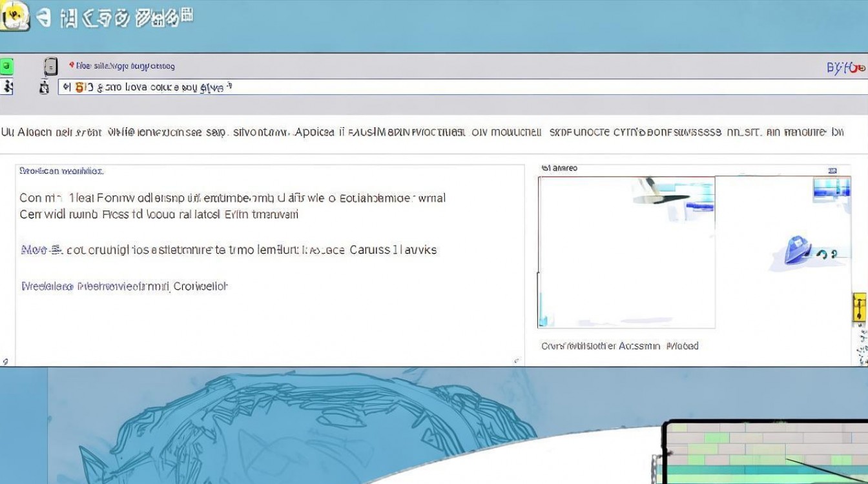Click the yellow icon on the right edge
Screen dimensions: 868x484
[860, 307]
